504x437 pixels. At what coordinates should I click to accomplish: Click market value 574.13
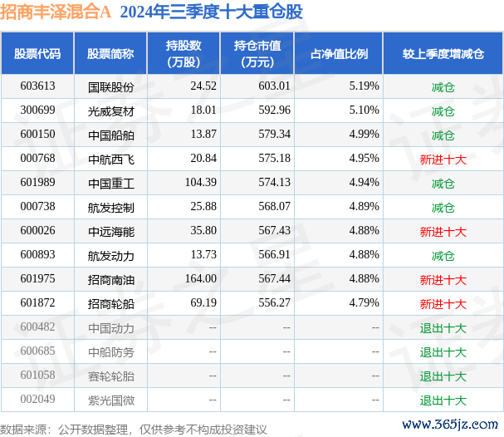[x=274, y=182]
